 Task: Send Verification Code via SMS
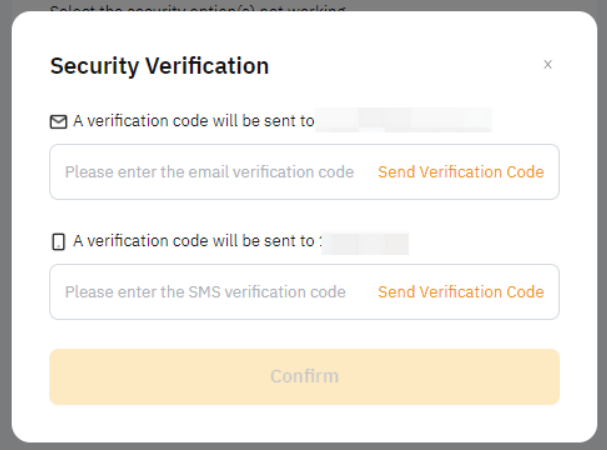tap(461, 292)
